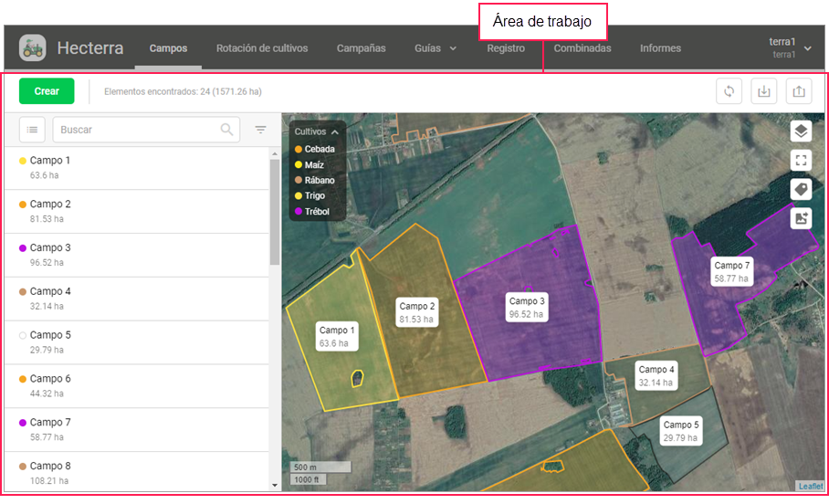
Task: Click the Hecterra tractor logo icon
Action: (32, 47)
